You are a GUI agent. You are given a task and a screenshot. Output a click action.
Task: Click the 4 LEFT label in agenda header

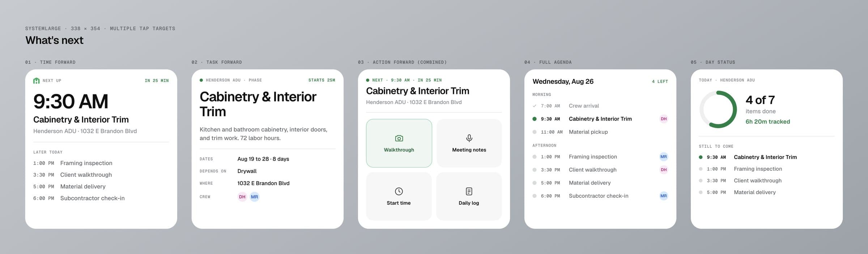(660, 82)
